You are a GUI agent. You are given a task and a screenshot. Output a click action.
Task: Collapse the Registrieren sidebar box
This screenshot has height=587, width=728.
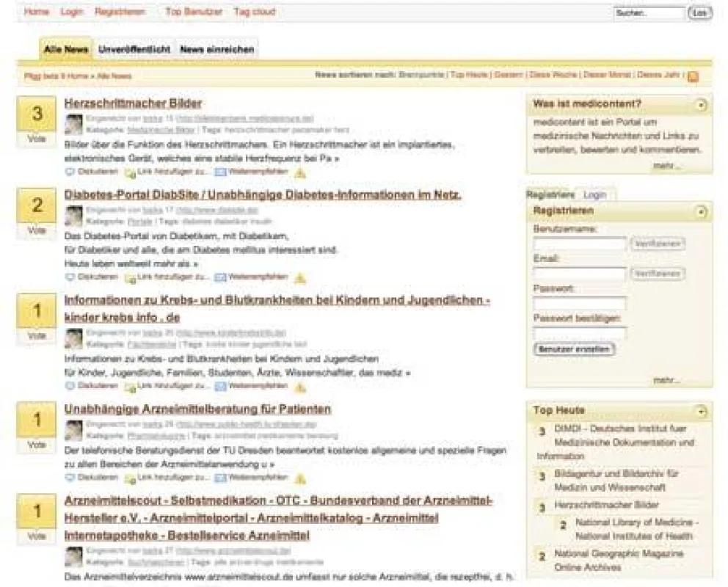(x=701, y=212)
